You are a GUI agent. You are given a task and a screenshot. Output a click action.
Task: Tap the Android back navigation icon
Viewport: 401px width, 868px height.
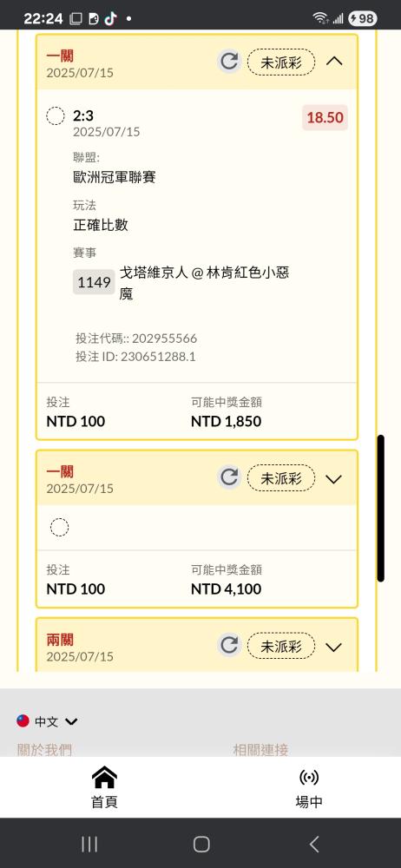click(314, 845)
